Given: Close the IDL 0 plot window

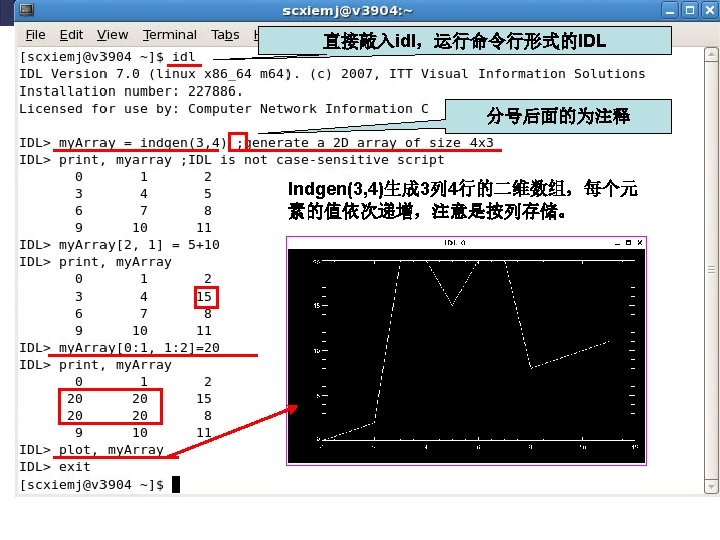Looking at the screenshot, I should pos(640,242).
